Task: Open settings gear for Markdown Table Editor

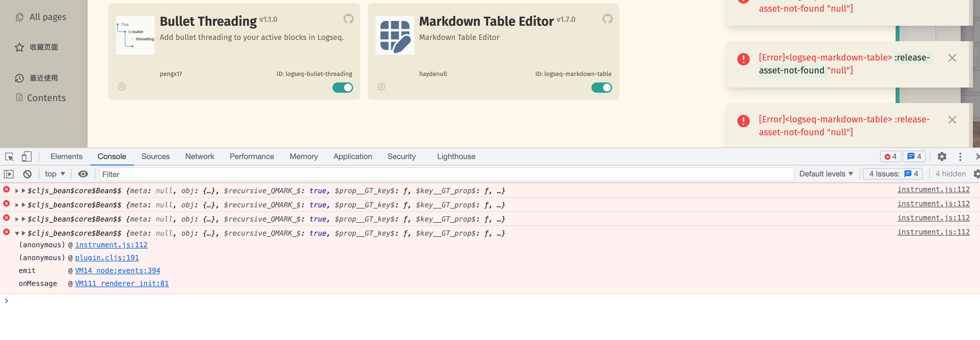Action: (x=381, y=87)
